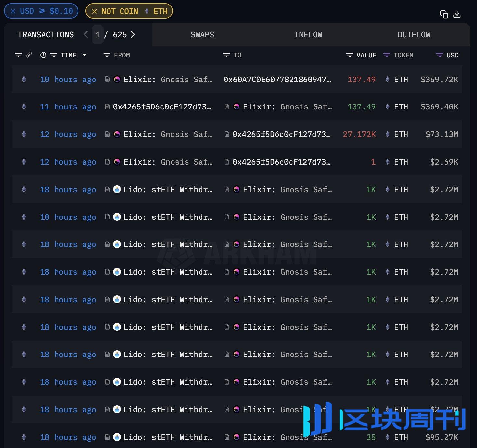Click Elixir: Gnosis Safe sender in 10 hours row
The height and width of the screenshot is (448, 477).
[168, 80]
